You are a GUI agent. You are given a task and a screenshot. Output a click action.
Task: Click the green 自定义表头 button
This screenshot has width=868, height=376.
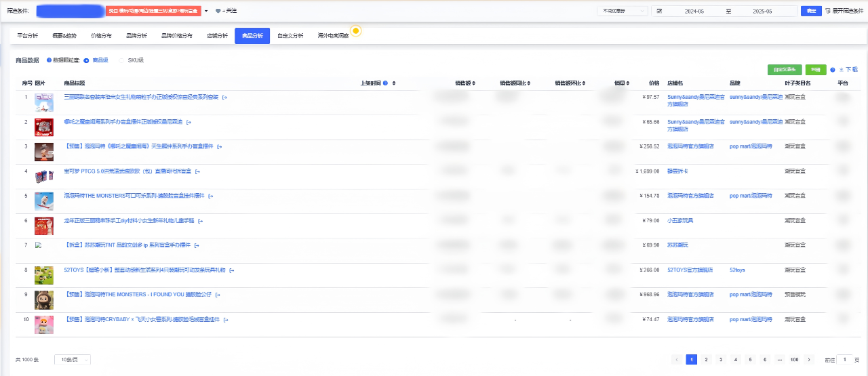coord(785,70)
